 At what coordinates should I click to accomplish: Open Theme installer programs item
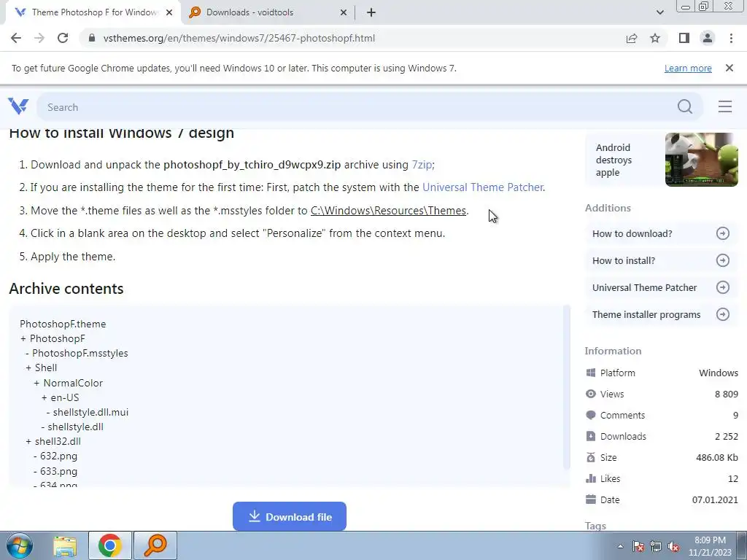(661, 314)
